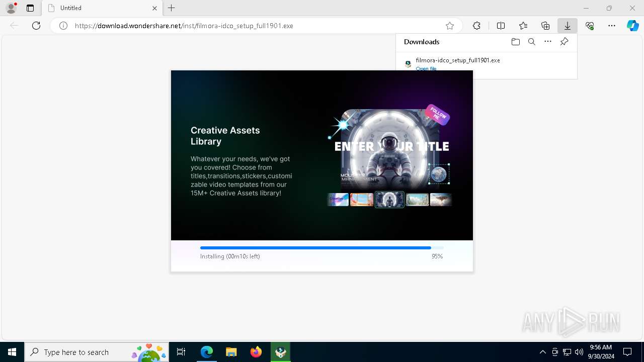This screenshot has width=644, height=362.
Task: Open File Explorer from taskbar
Action: pos(231,352)
